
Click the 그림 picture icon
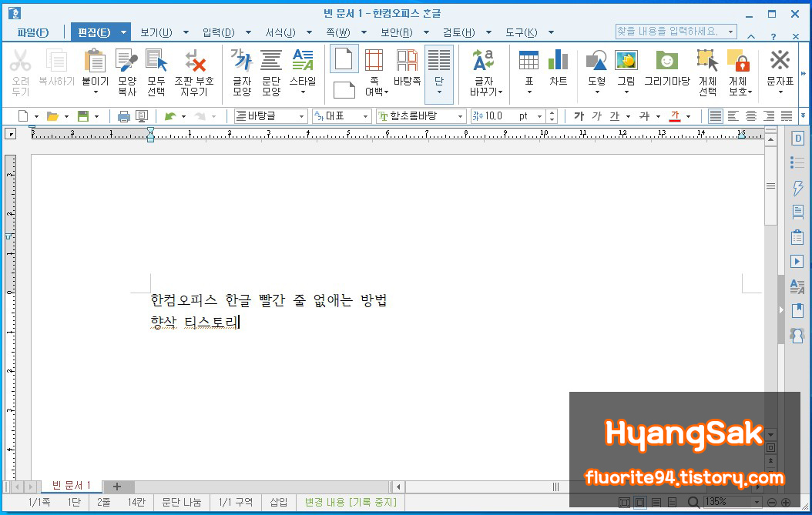pyautogui.click(x=626, y=61)
